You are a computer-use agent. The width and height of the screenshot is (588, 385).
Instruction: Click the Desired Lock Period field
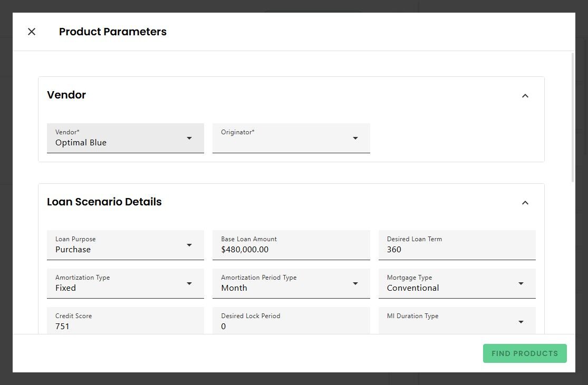click(x=291, y=321)
